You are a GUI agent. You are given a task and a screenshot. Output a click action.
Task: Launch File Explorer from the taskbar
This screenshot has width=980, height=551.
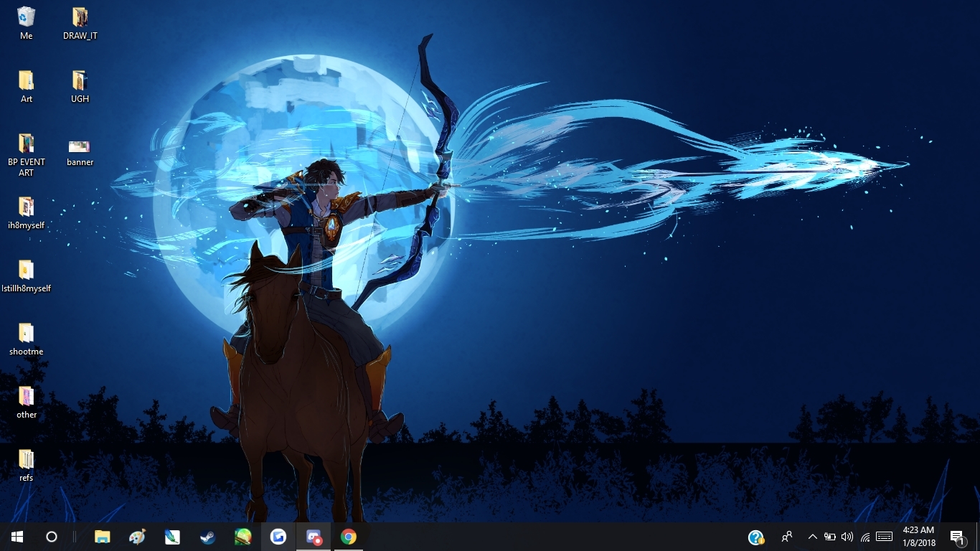click(103, 537)
